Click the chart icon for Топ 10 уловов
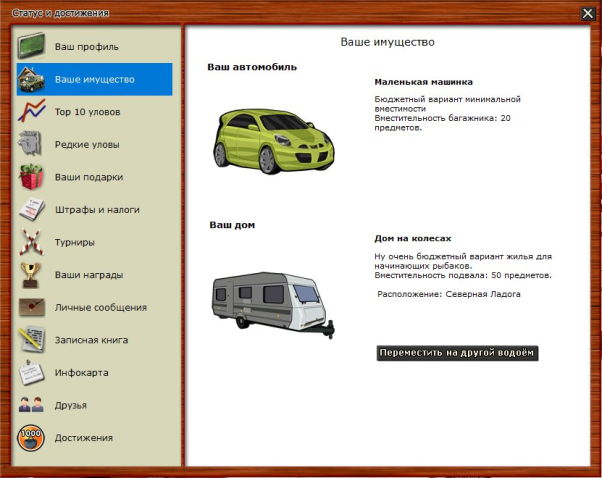 (x=32, y=111)
